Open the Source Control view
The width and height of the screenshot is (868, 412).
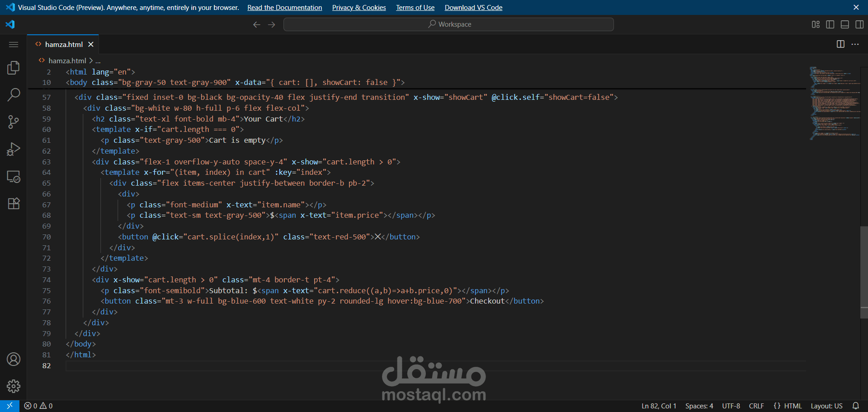pyautogui.click(x=14, y=122)
